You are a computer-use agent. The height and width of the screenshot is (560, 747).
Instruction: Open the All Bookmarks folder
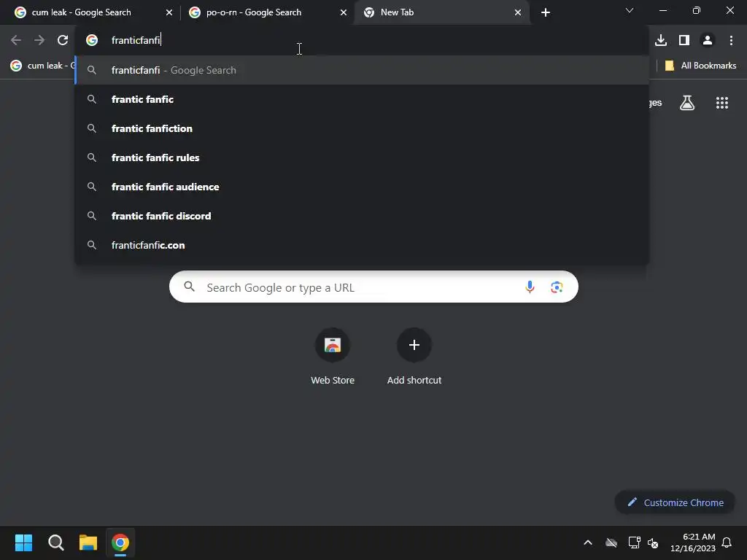pyautogui.click(x=700, y=66)
